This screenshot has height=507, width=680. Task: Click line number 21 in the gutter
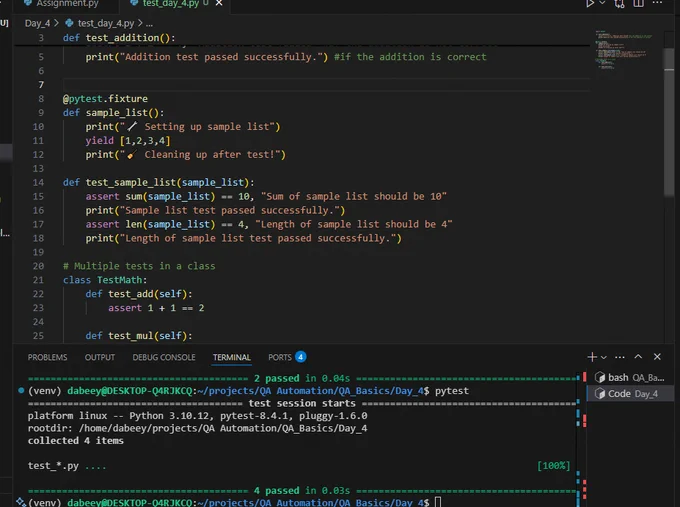coord(38,280)
